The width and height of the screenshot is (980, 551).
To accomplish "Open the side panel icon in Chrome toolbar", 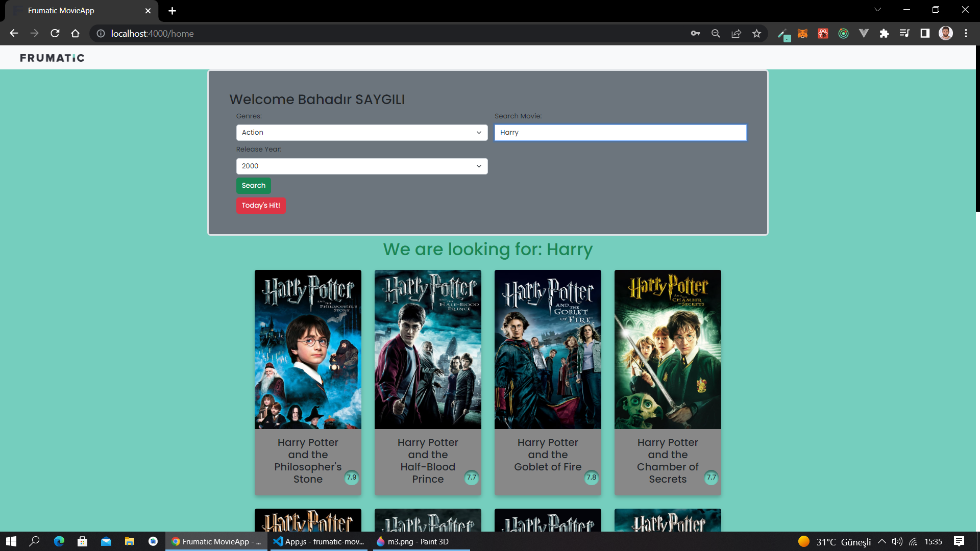I will coord(925,33).
